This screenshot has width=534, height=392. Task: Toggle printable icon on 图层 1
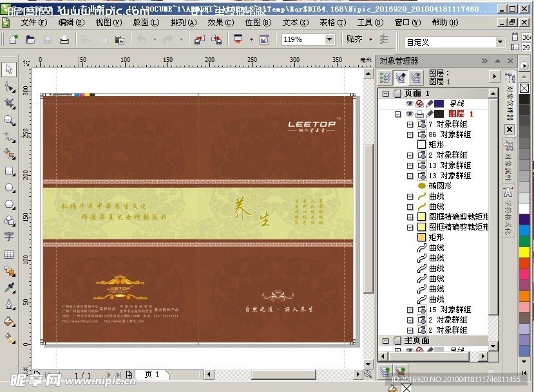click(x=419, y=114)
